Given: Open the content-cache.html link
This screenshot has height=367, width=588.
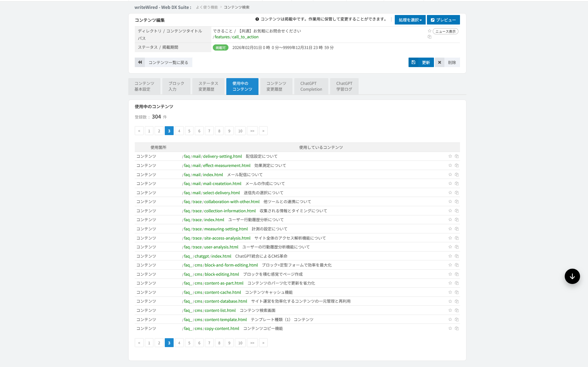Looking at the screenshot, I should 223,292.
